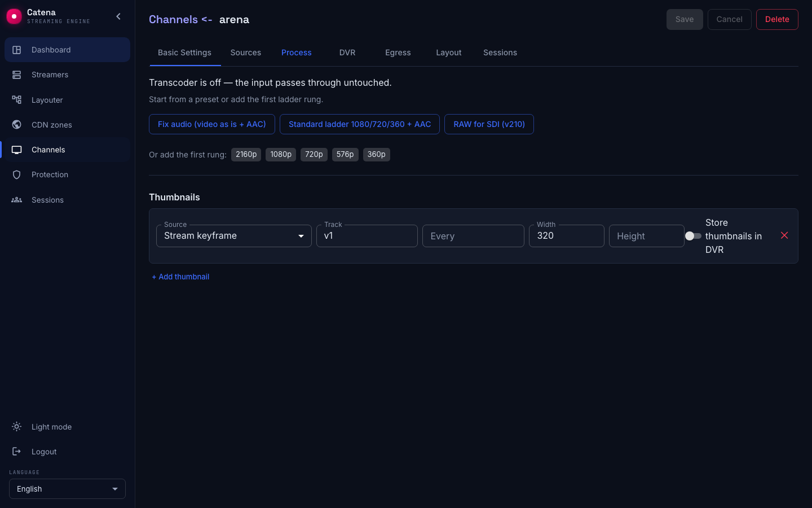
Task: Apply Standard ladder 1080/720/360 + AAC preset
Action: click(x=360, y=124)
